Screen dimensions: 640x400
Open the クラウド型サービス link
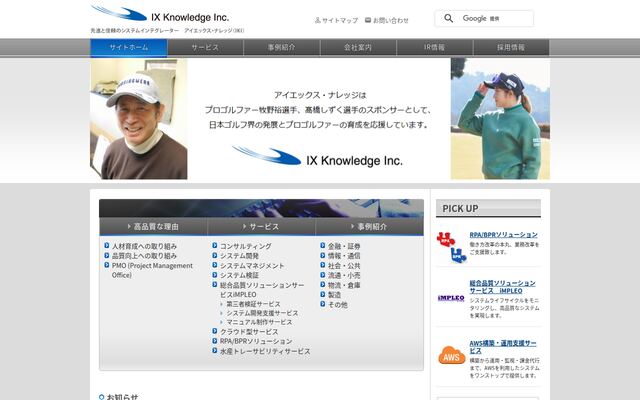click(x=249, y=332)
